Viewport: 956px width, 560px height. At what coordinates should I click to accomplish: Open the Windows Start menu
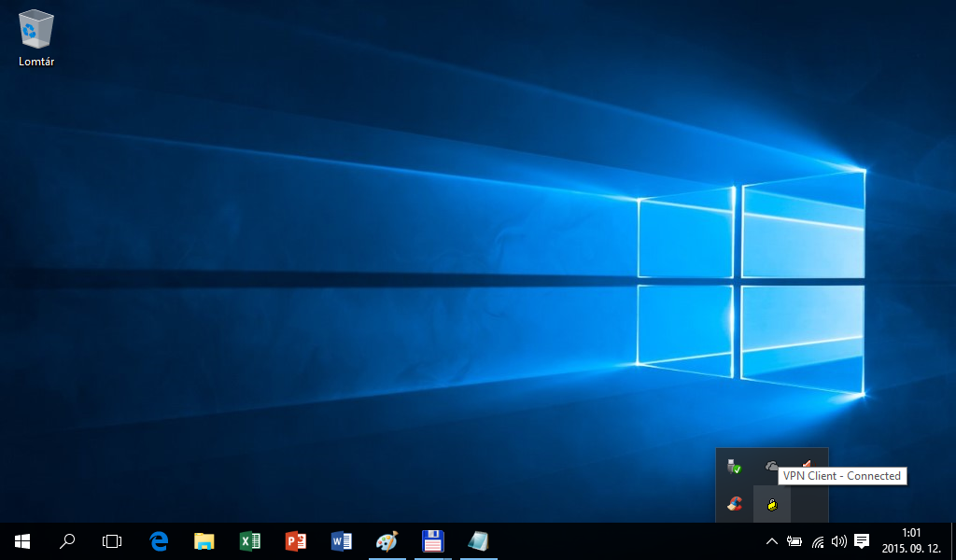22,541
